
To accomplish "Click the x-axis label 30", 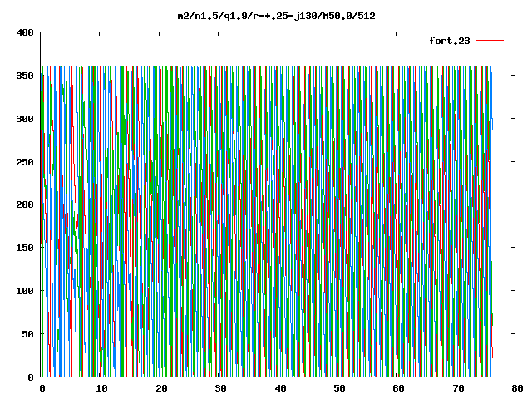I will click(220, 388).
